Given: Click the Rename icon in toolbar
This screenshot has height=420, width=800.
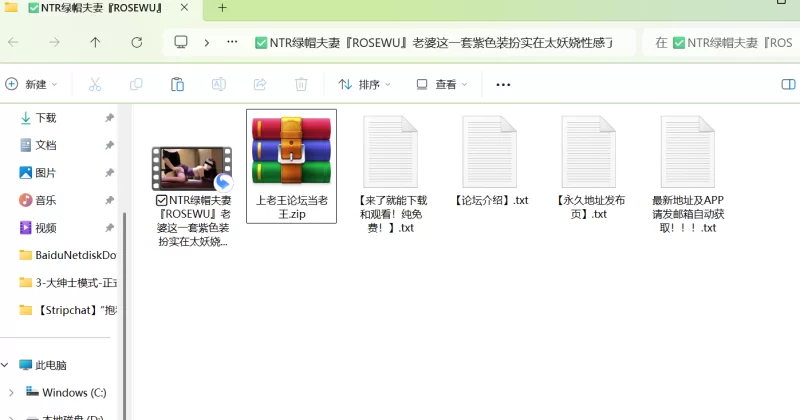Looking at the screenshot, I should pyautogui.click(x=218, y=84).
